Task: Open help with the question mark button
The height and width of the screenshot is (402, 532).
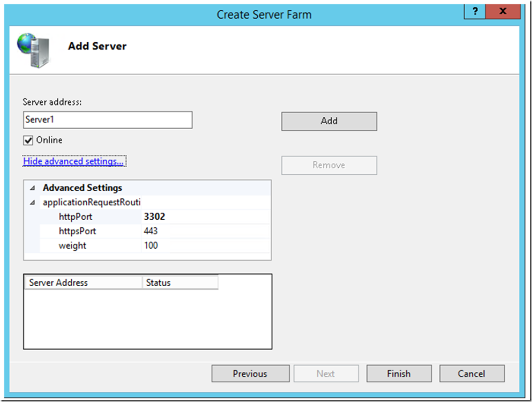Action: (475, 12)
